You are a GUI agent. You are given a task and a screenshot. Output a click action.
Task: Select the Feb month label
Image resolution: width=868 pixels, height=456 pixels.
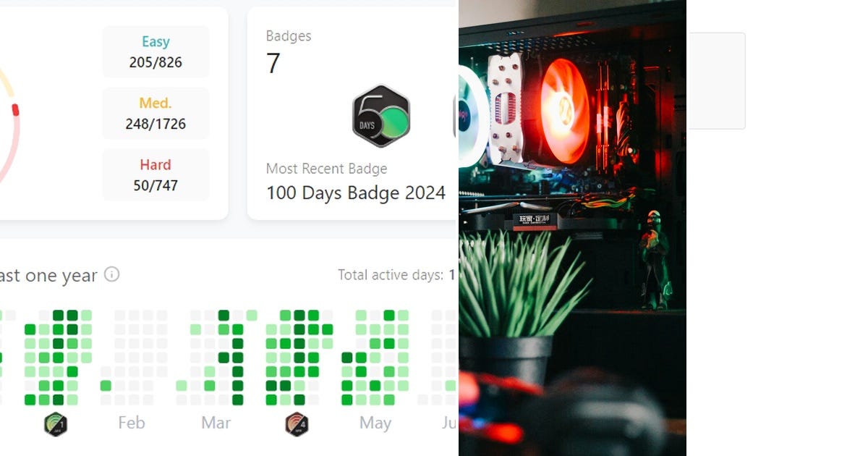[132, 423]
